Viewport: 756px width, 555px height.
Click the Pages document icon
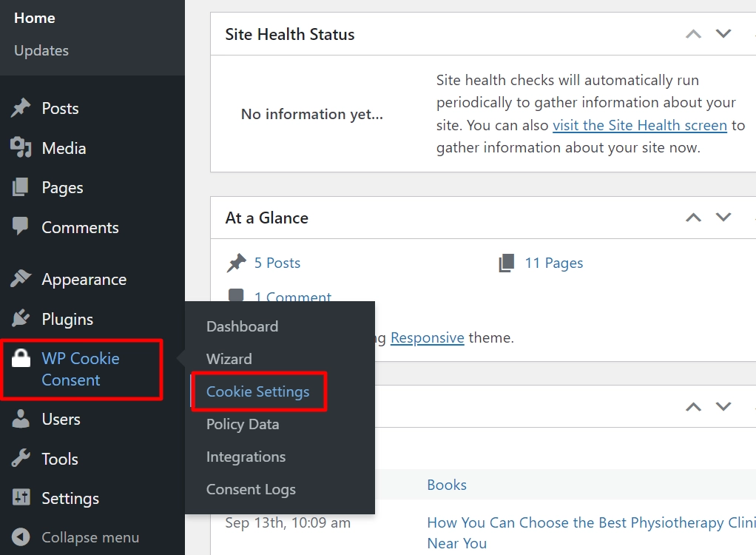[x=20, y=187]
